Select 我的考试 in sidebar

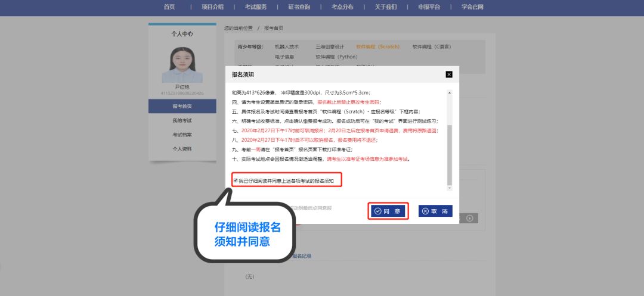(182, 120)
